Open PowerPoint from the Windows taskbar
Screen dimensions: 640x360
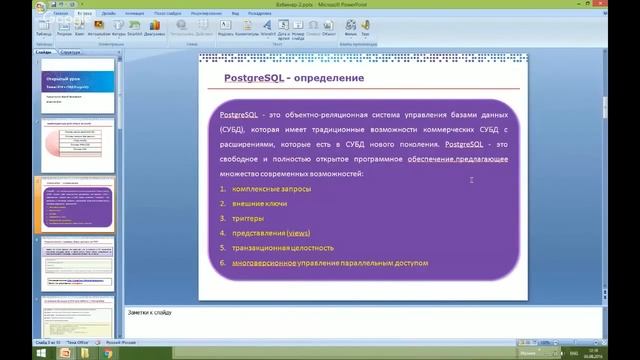pyautogui.click(x=65, y=353)
